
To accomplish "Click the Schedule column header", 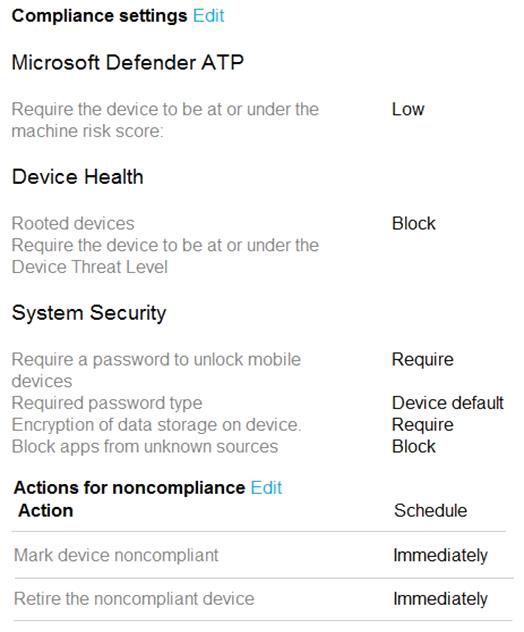I will [430, 511].
